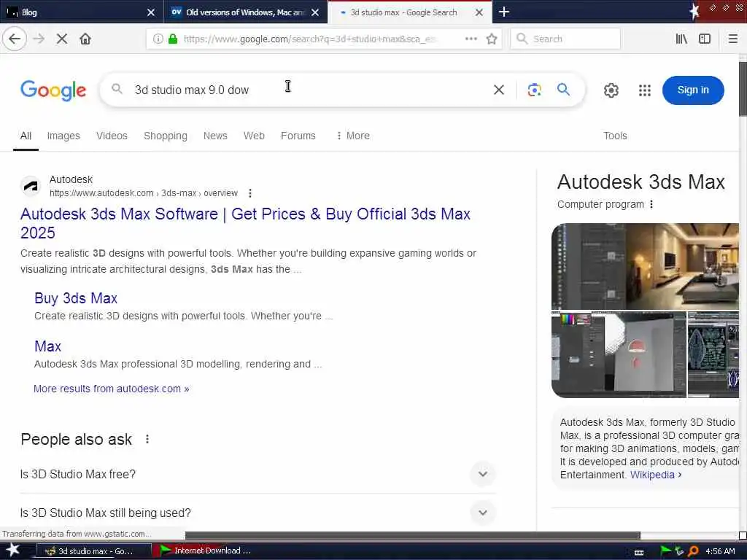This screenshot has height=560, width=747.
Task: Stop loading the page
Action: click(x=62, y=39)
